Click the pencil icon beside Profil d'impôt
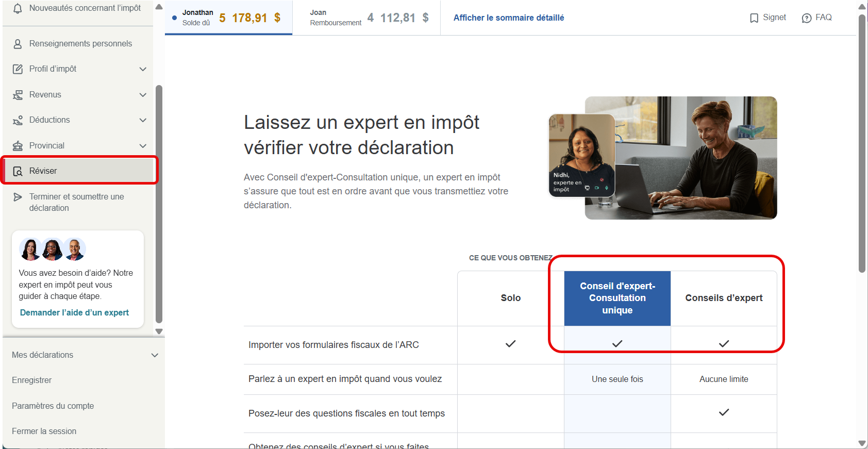 [18, 69]
